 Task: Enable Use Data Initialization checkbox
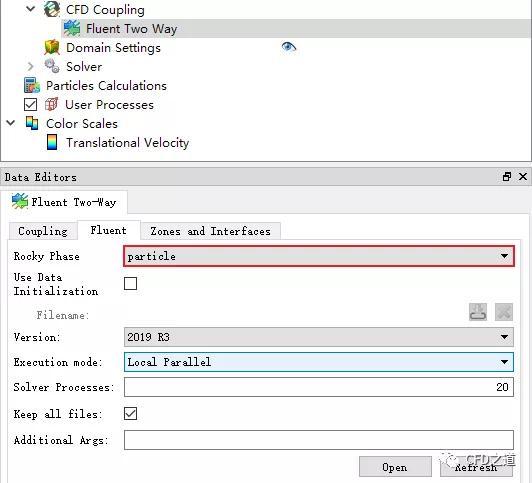[131, 284]
